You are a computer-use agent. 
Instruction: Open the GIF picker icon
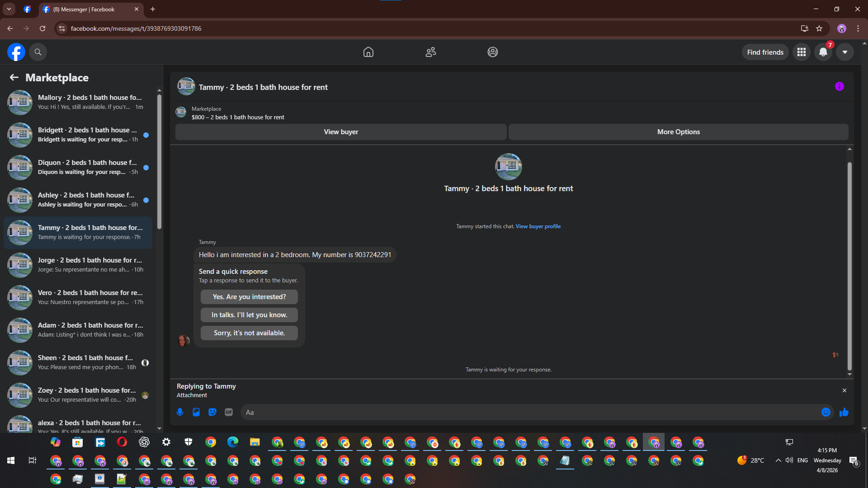pos(229,412)
